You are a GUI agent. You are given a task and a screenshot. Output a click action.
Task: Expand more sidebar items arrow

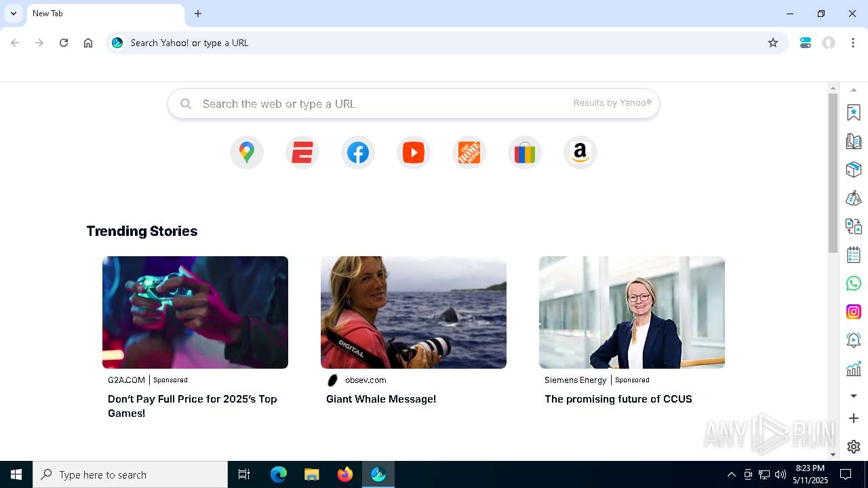[854, 396]
